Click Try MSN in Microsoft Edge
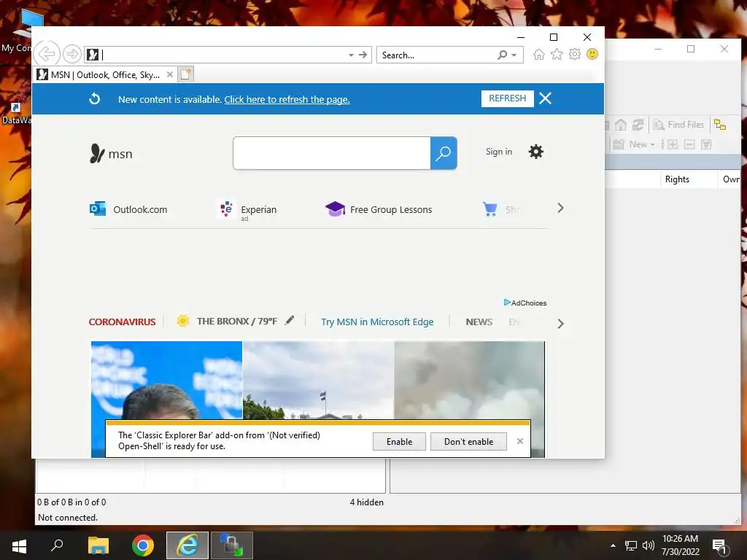 click(x=377, y=322)
